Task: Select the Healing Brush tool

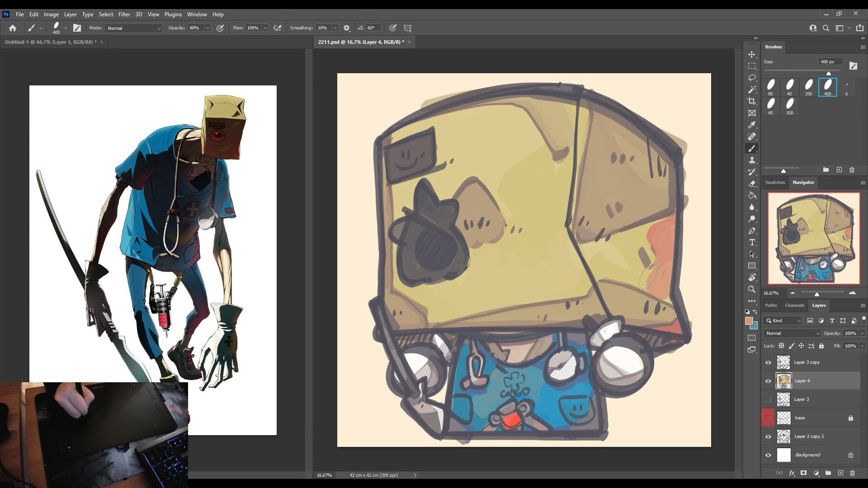Action: pos(752,136)
